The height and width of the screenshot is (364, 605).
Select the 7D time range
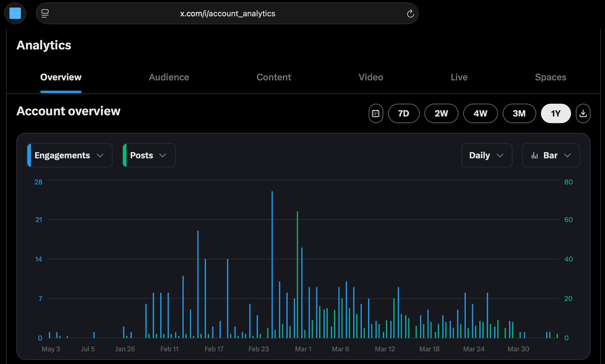click(404, 113)
